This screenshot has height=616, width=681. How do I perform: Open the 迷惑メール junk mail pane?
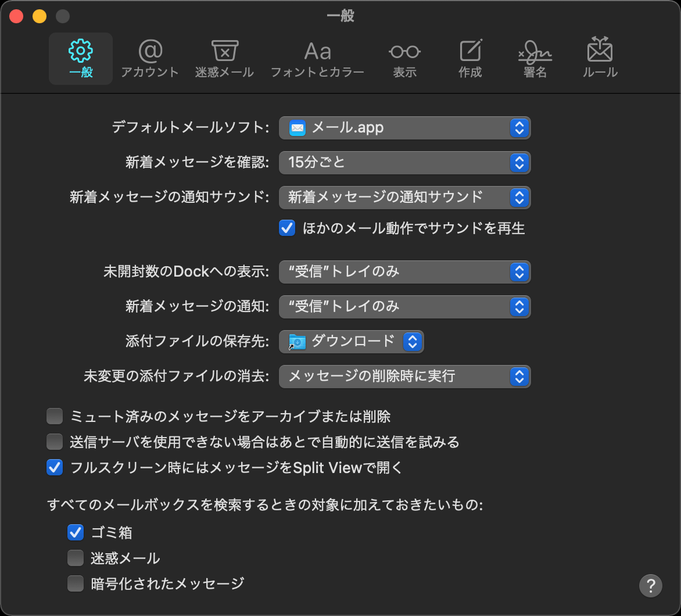tap(224, 59)
